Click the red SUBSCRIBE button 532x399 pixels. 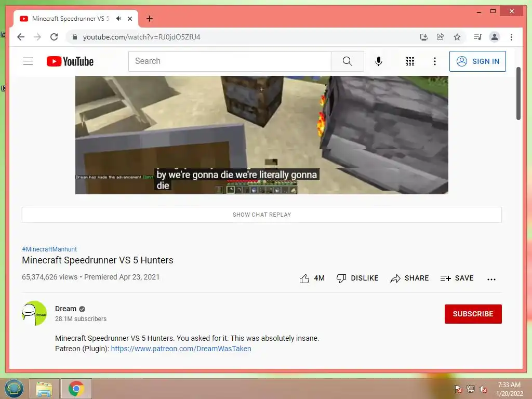[x=473, y=314]
